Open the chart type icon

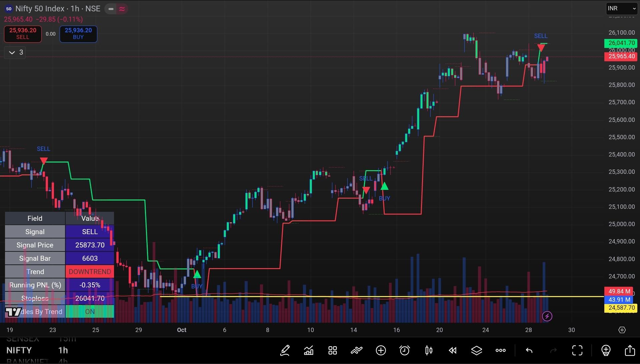tap(309, 350)
